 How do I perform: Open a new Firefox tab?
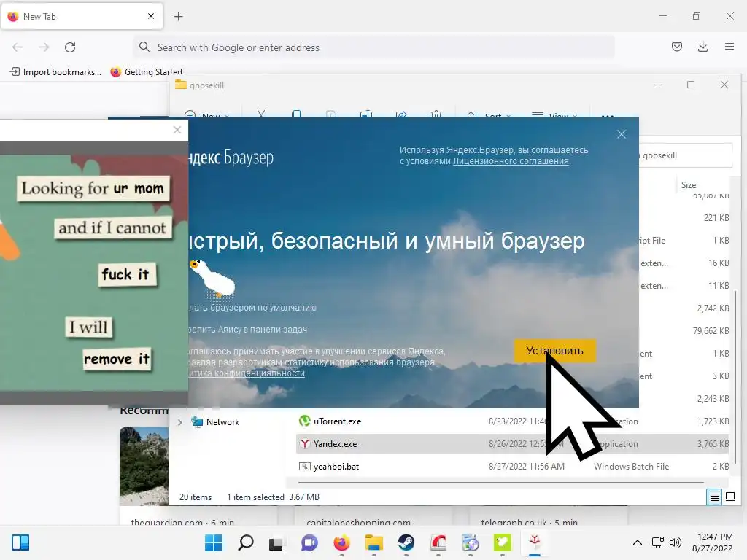[x=178, y=17]
